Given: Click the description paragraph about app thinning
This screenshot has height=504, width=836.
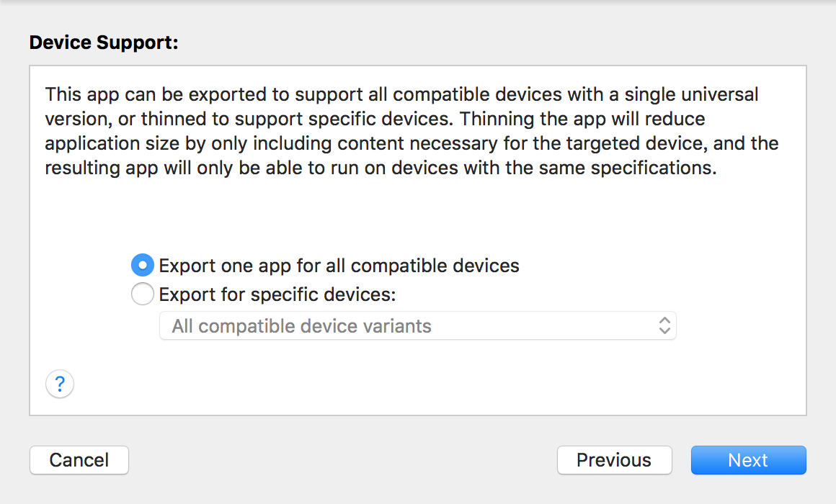Looking at the screenshot, I should pyautogui.click(x=411, y=131).
